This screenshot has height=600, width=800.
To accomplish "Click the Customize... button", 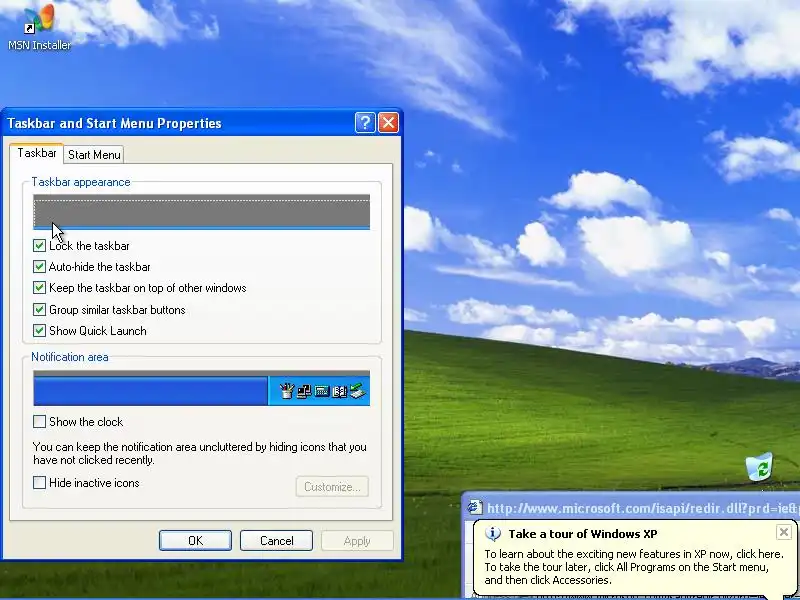I will (x=332, y=487).
